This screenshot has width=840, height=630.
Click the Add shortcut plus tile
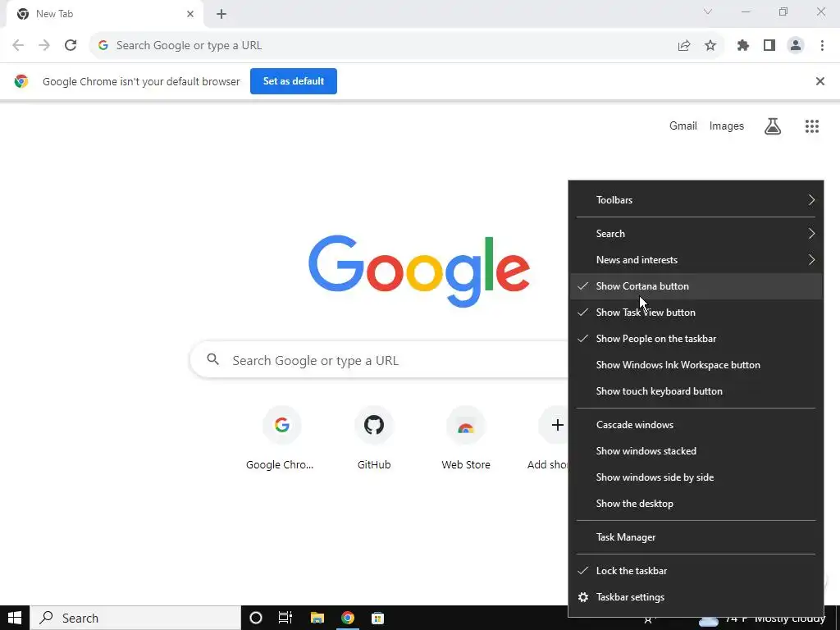(x=552, y=440)
